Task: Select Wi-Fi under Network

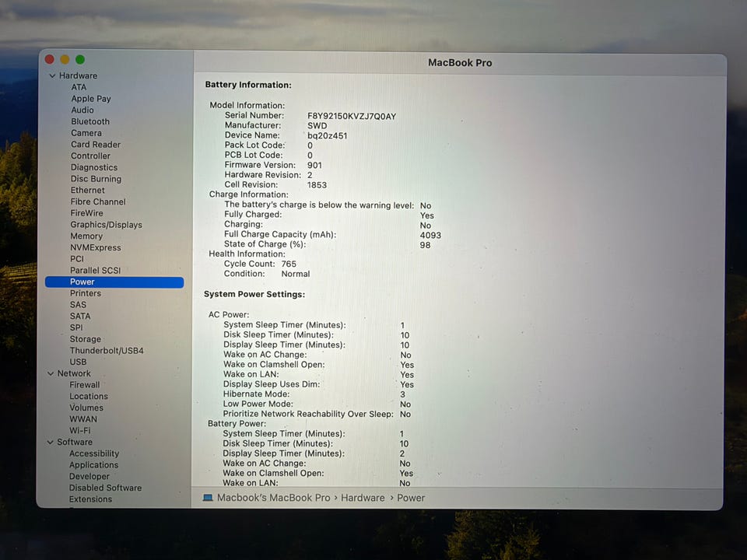Action: click(80, 430)
